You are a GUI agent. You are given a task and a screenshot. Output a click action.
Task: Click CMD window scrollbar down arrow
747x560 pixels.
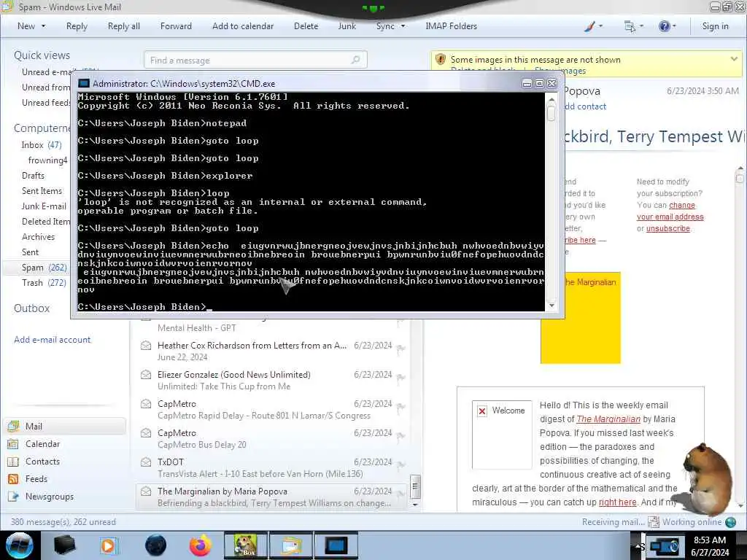coord(551,306)
